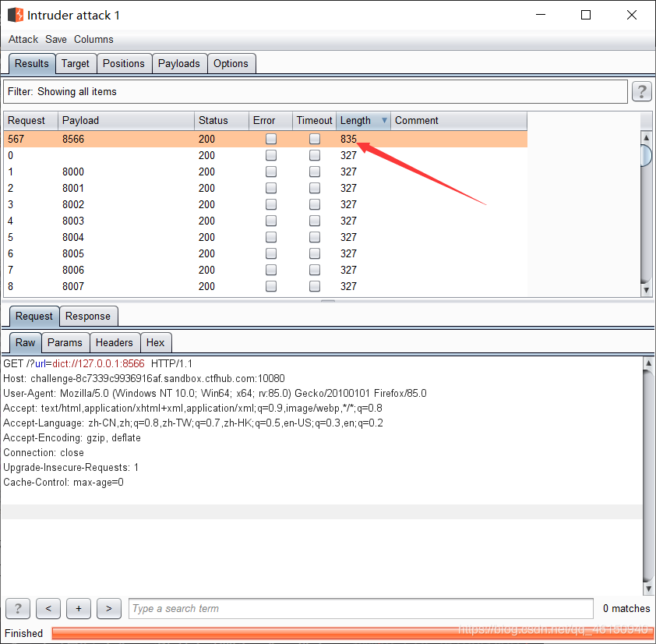Image resolution: width=656 pixels, height=644 pixels.
Task: Toggle Timeout checkbox for payload 8566
Action: [x=315, y=139]
